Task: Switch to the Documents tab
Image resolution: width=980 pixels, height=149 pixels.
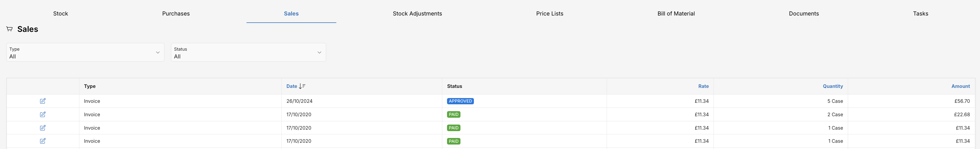Action: [x=804, y=14]
